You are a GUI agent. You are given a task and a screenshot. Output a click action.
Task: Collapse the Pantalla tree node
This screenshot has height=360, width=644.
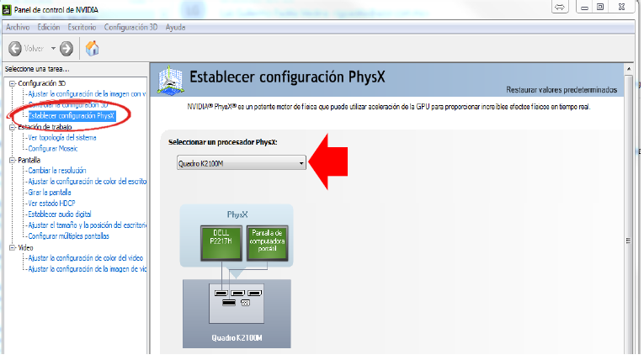point(13,160)
